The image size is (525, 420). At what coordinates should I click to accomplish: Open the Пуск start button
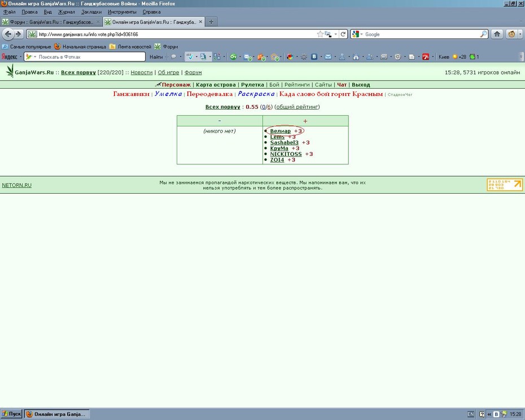[x=11, y=414]
